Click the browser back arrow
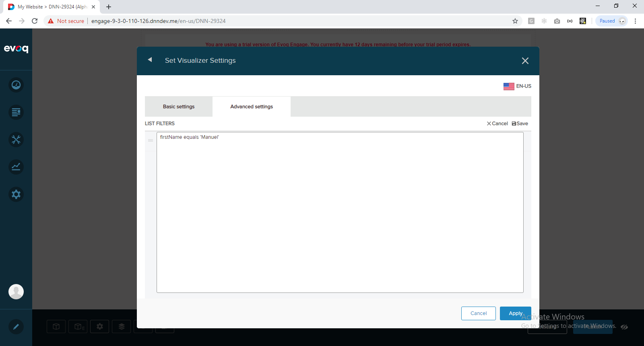 tap(9, 21)
